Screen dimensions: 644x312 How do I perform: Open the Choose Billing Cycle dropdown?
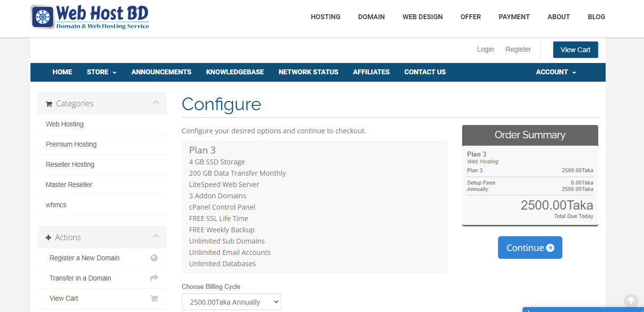tap(231, 301)
